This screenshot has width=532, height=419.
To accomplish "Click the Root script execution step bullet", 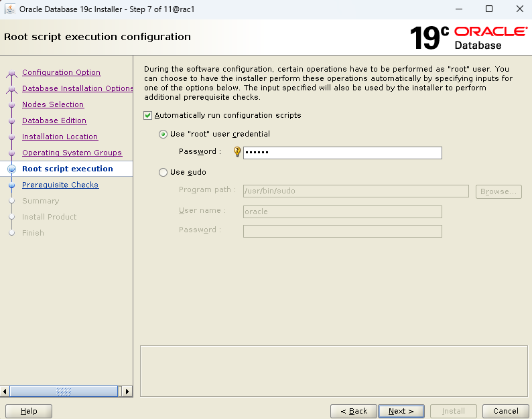I will click(x=12, y=169).
